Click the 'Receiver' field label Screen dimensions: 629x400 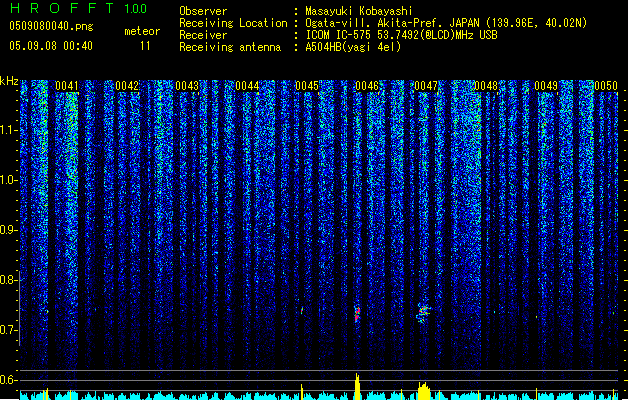(203, 35)
